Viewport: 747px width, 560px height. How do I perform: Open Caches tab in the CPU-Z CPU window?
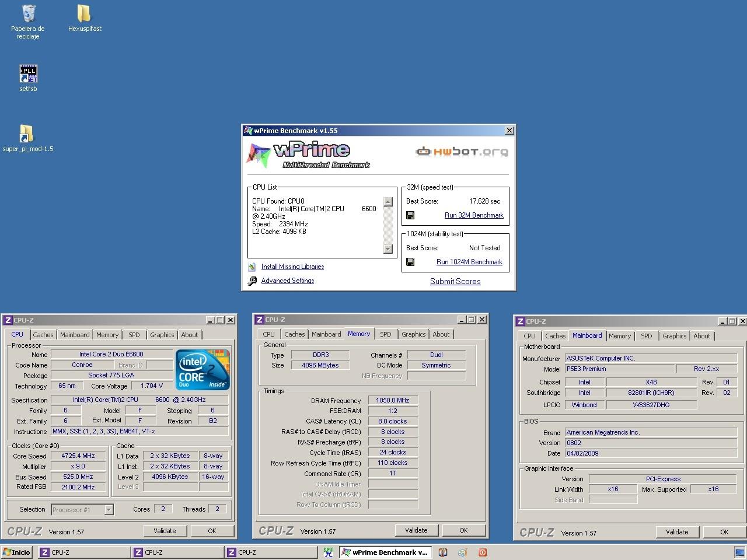[x=43, y=335]
